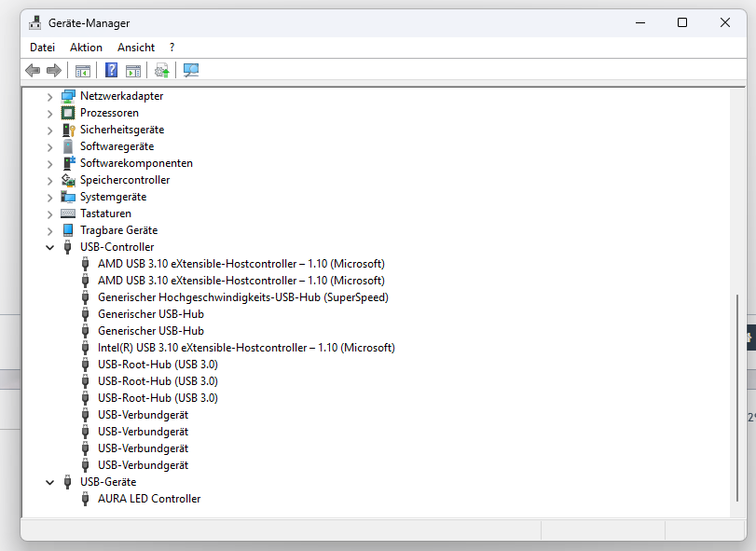Expand the Tragbare Geräte node
This screenshot has height=551, width=756.
[x=49, y=230]
